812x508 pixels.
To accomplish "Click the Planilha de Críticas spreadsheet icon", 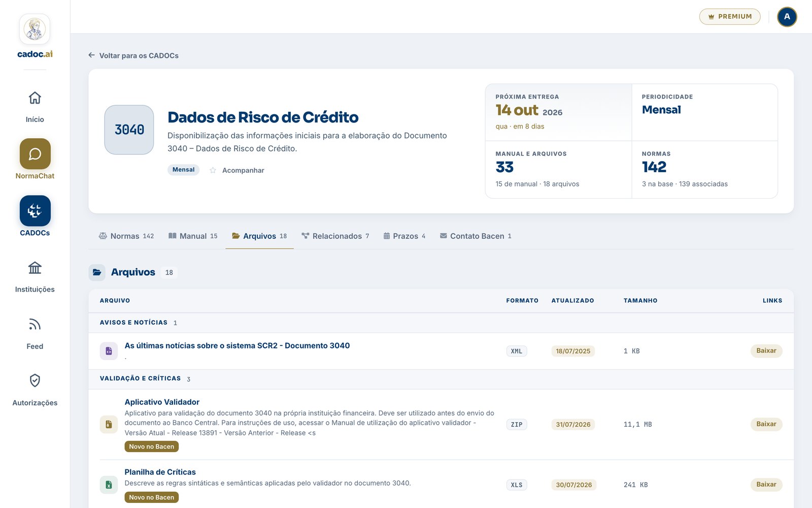I will pyautogui.click(x=109, y=485).
